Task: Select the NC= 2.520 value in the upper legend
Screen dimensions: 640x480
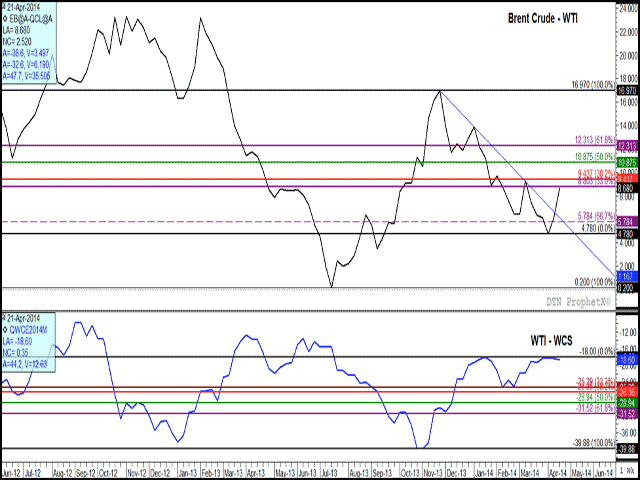Action: (17, 41)
